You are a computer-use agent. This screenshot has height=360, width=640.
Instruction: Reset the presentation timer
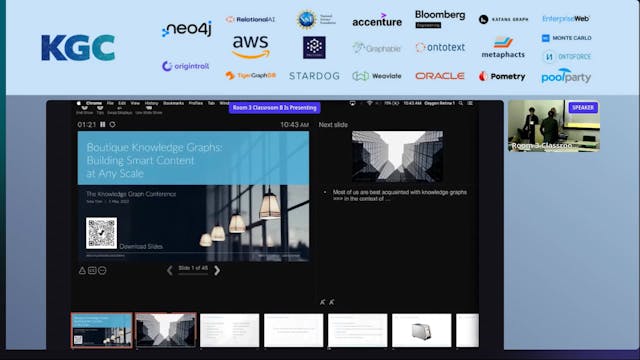coord(112,124)
